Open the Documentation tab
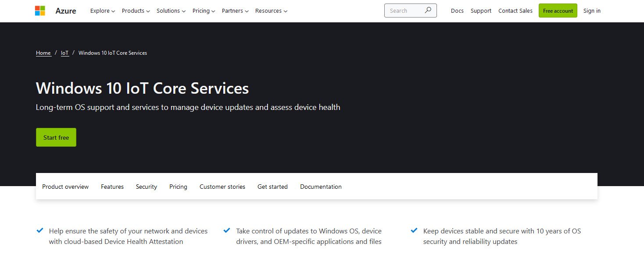Screen dimensions: 644x261 click(x=321, y=187)
